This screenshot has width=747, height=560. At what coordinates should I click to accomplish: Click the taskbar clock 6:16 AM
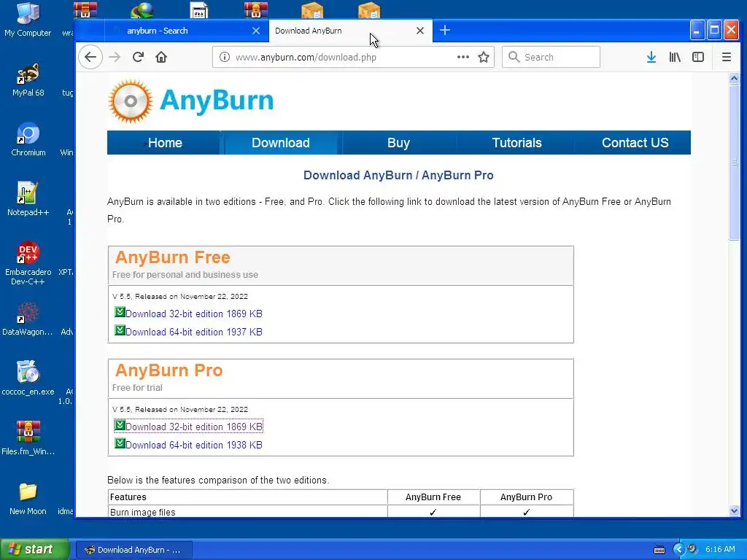point(720,550)
